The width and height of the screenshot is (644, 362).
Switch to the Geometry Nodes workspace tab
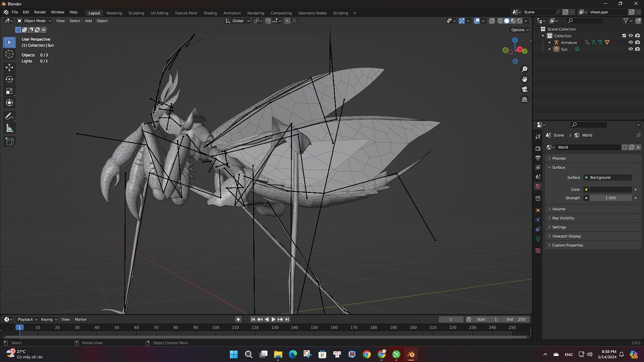312,13
